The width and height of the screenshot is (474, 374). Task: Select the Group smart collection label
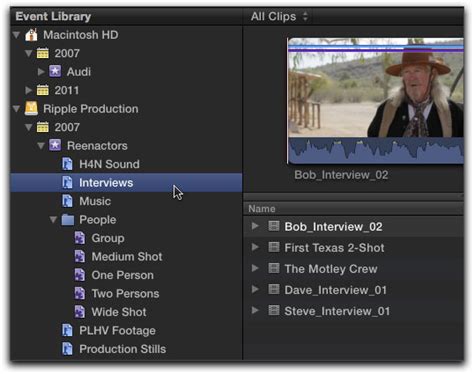point(108,238)
